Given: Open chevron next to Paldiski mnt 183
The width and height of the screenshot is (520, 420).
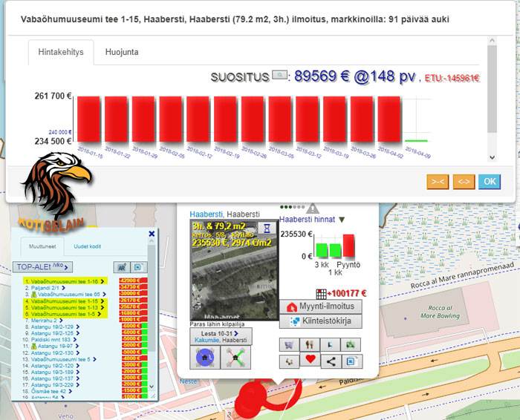Looking at the screenshot, I should tap(74, 340).
